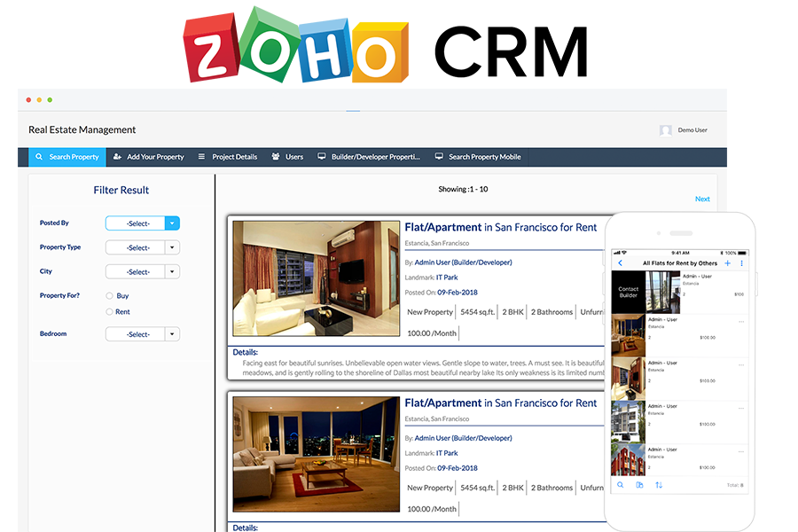Open the Search Property Mobile tab
798x532 pixels.
[x=478, y=157]
